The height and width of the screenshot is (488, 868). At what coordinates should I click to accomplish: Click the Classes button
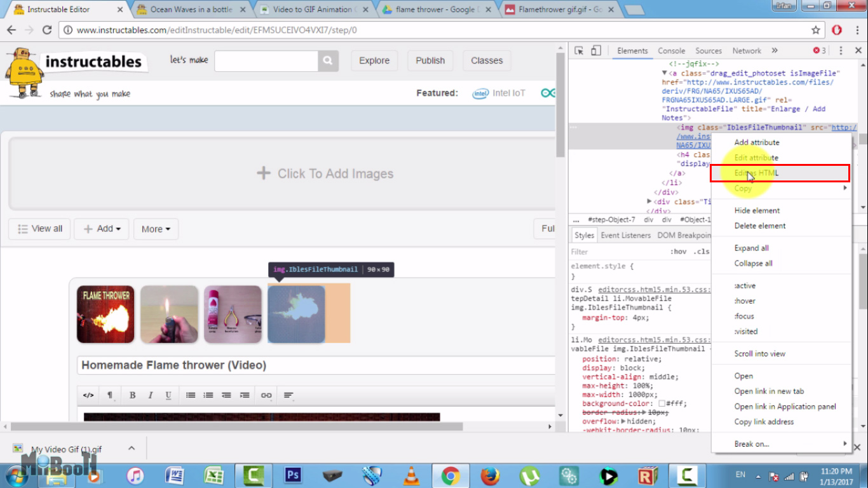point(487,61)
